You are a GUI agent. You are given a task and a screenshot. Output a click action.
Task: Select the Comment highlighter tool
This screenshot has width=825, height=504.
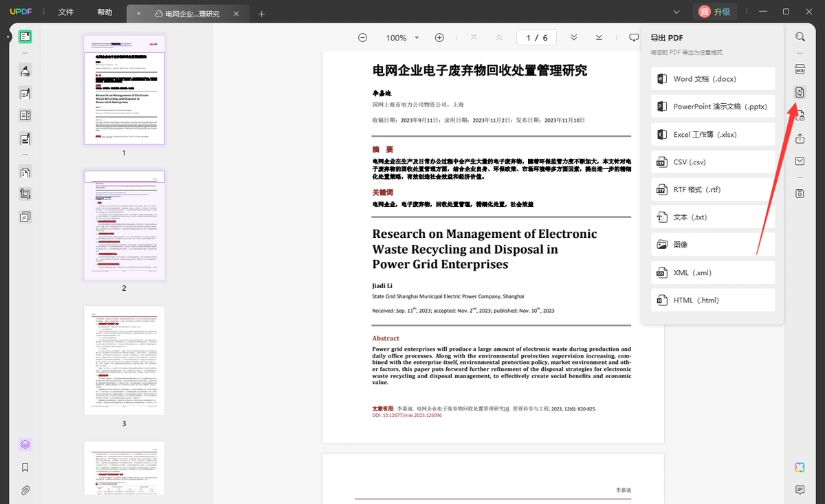pyautogui.click(x=25, y=71)
